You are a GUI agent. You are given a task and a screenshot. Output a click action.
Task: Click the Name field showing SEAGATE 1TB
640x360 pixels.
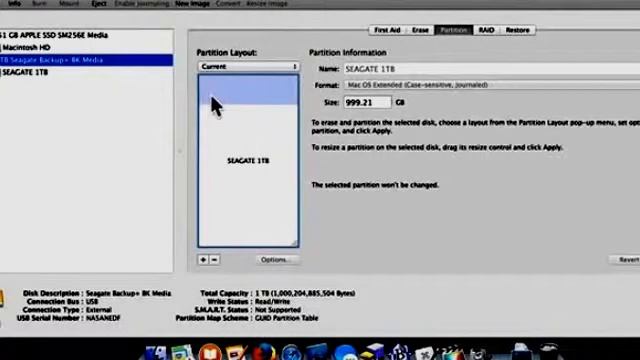pyautogui.click(x=492, y=69)
